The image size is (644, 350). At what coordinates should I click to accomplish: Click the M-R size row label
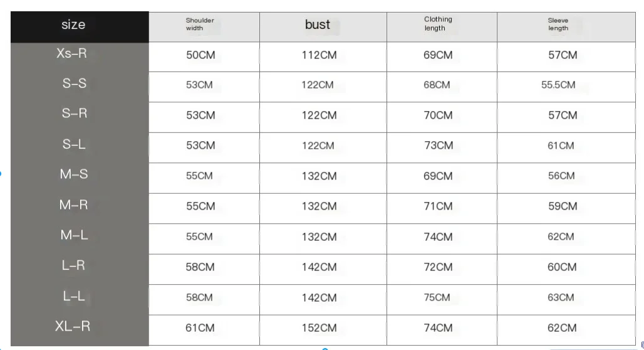point(73,205)
